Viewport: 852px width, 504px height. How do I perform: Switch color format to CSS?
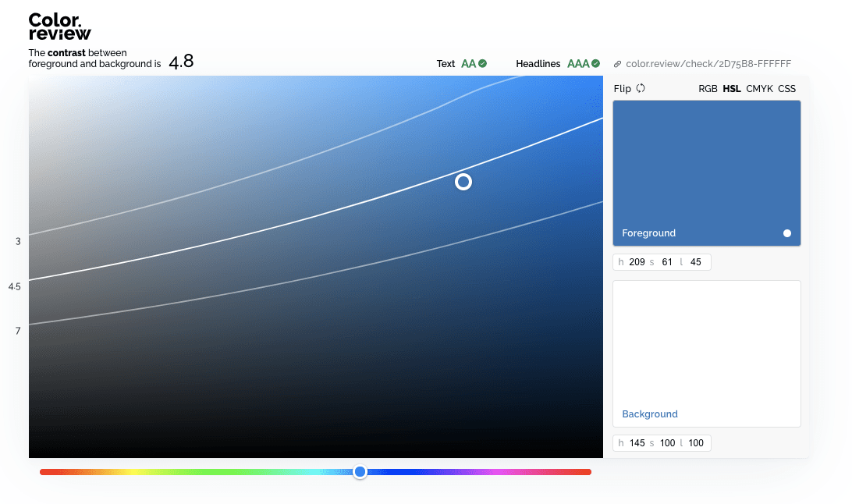[786, 89]
